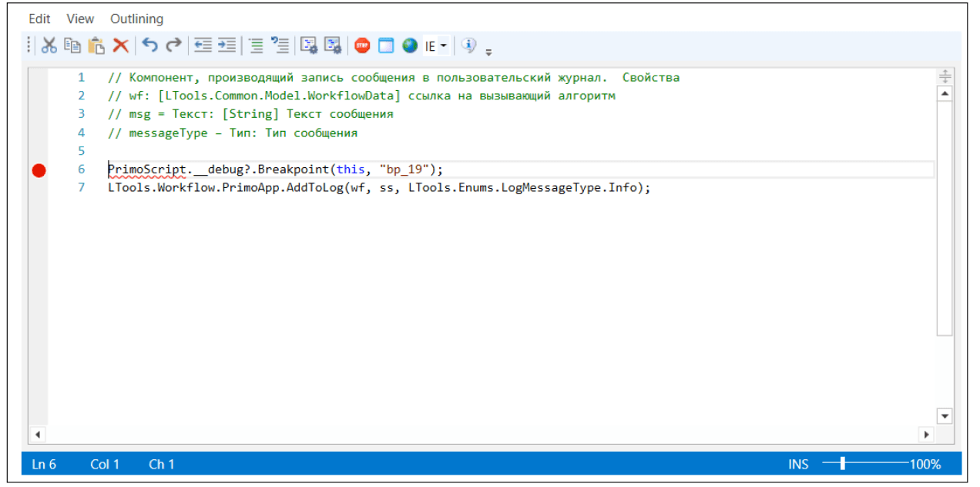Click the red X Delete icon
The height and width of the screenshot is (487, 980).
pyautogui.click(x=120, y=45)
